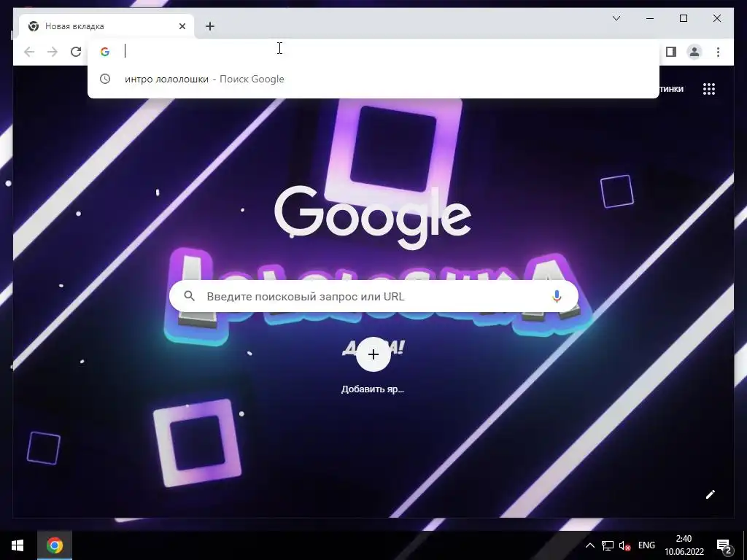Click the Google icon in the address bar
This screenshot has width=747, height=560.
105,52
